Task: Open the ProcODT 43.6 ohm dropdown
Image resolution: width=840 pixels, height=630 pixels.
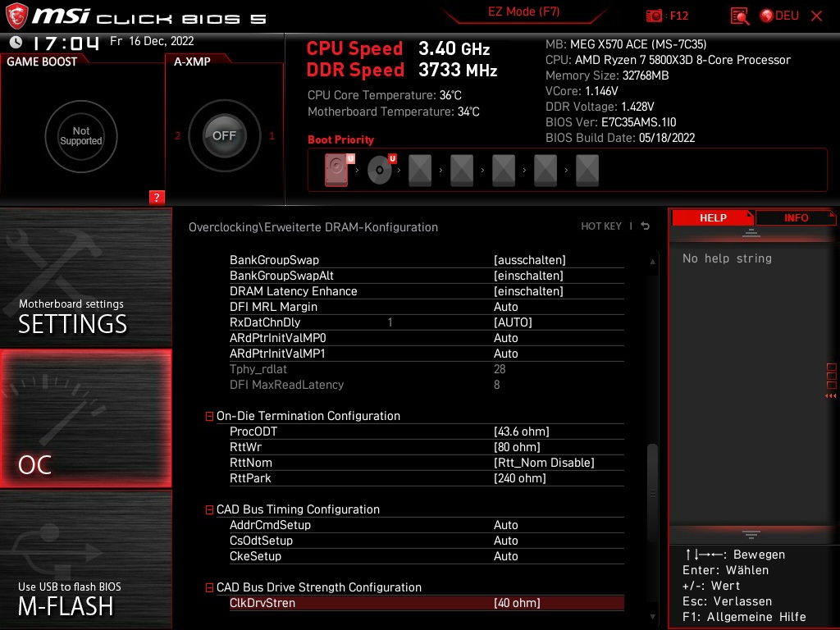Action: pyautogui.click(x=521, y=431)
